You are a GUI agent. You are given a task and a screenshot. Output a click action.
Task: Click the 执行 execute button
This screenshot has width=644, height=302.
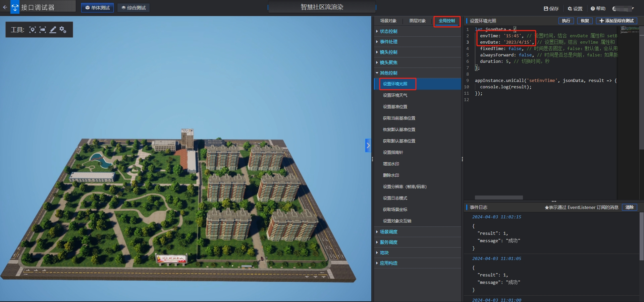pyautogui.click(x=566, y=21)
